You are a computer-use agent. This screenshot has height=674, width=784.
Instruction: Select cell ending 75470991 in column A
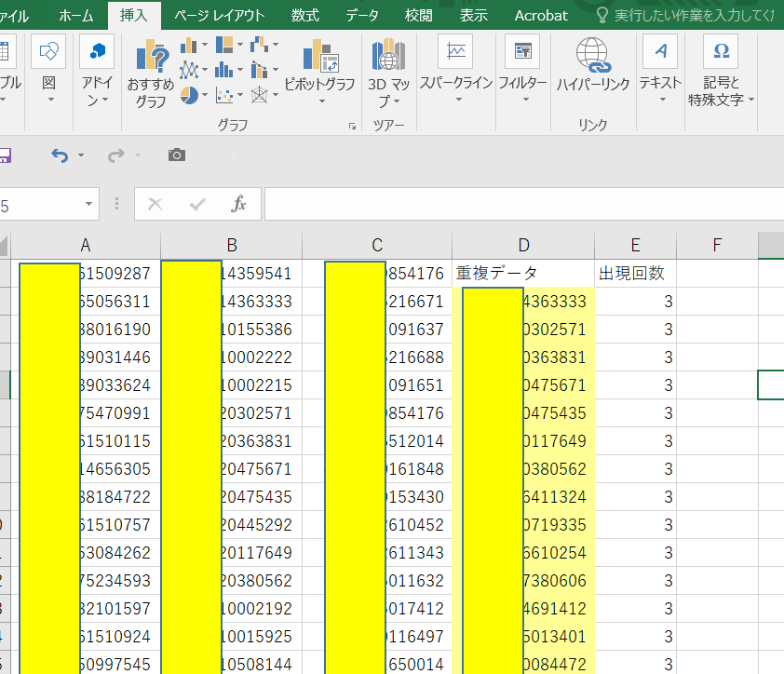[x=86, y=413]
